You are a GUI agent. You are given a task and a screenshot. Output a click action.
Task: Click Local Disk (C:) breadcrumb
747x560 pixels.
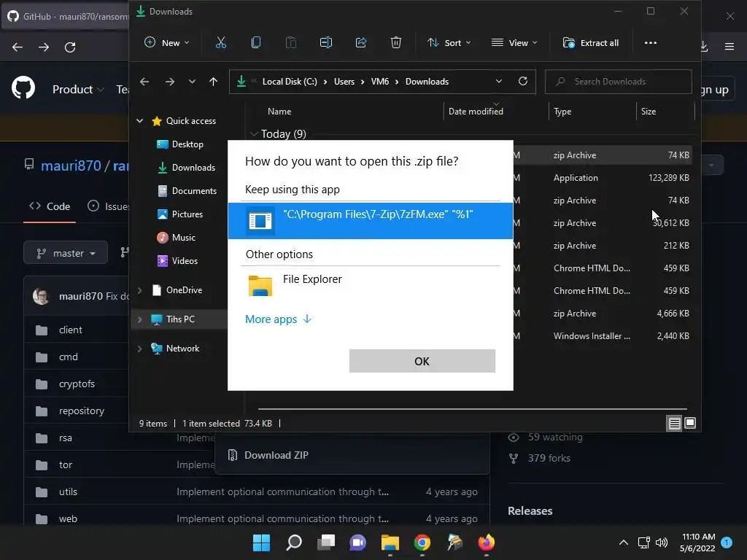(x=290, y=82)
